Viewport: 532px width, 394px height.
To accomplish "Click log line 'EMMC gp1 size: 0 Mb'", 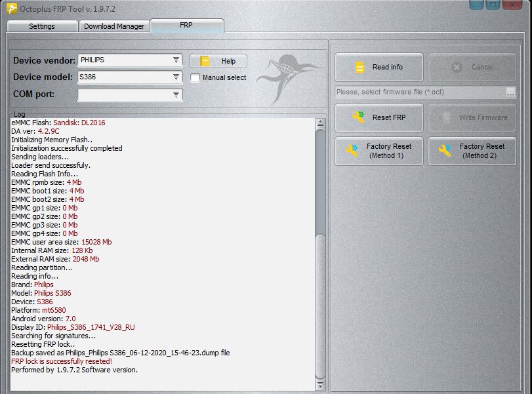I will coord(45,208).
